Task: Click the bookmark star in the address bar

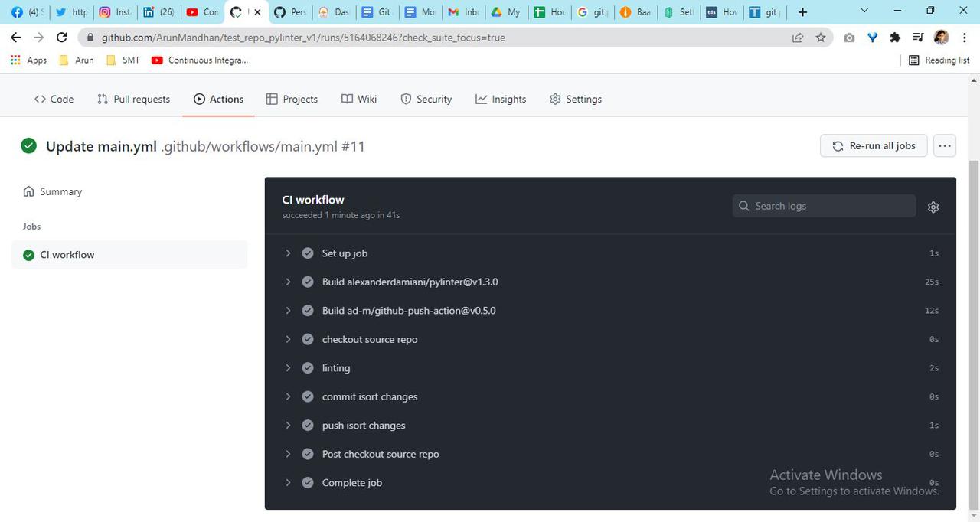Action: pyautogui.click(x=820, y=36)
